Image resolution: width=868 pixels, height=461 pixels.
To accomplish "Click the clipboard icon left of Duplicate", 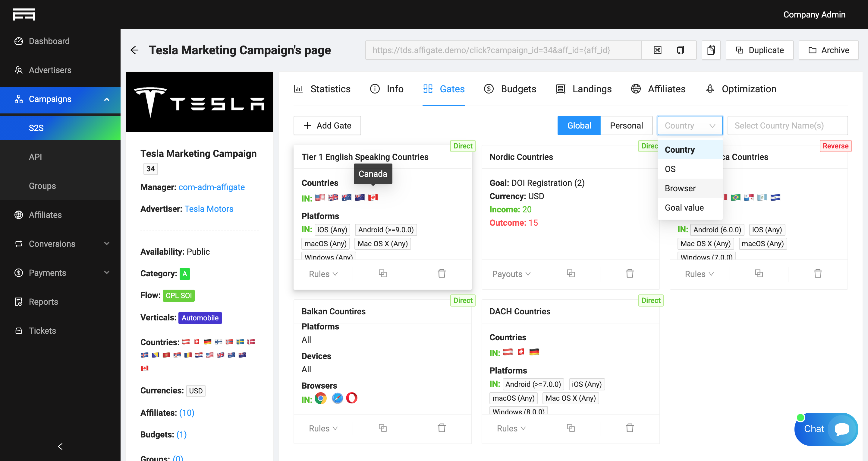I will 711,50.
